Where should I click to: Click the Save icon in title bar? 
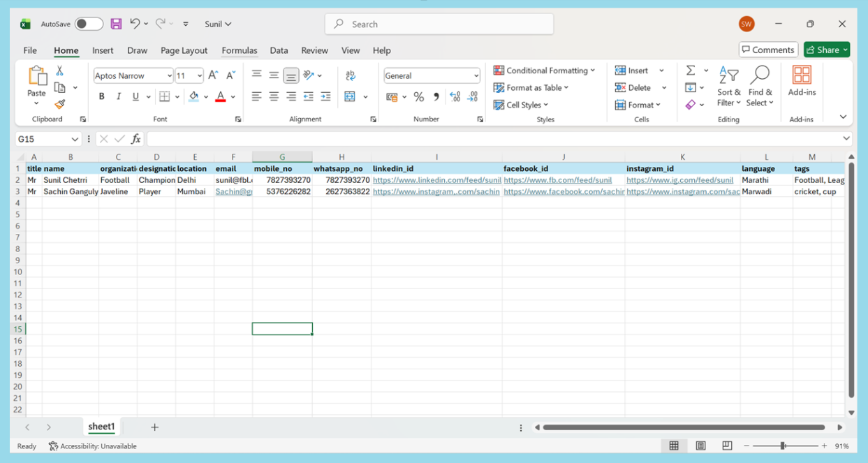116,24
